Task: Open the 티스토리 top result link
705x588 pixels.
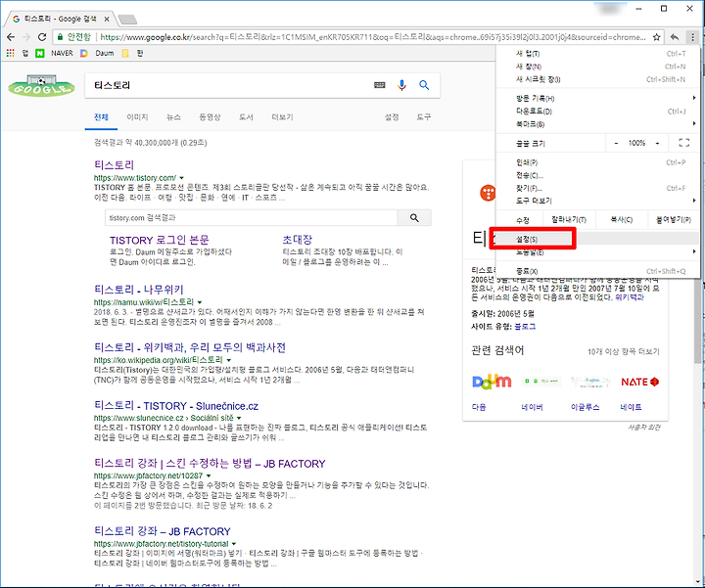Action: 115,165
